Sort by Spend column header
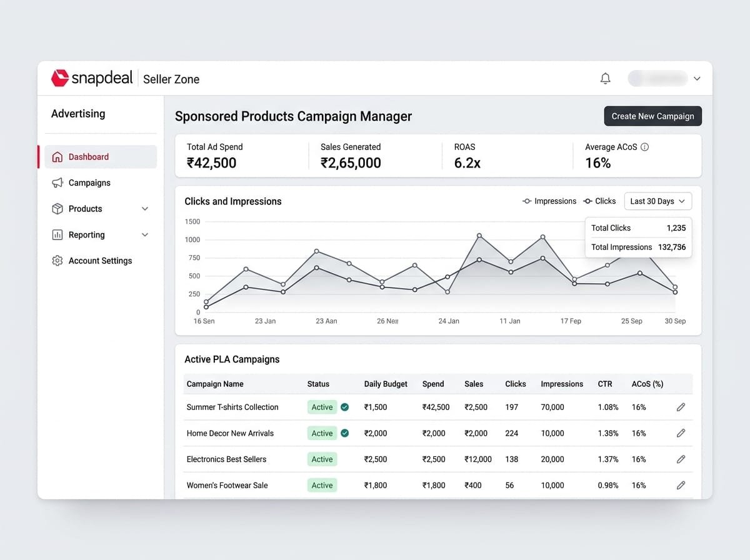 [433, 384]
